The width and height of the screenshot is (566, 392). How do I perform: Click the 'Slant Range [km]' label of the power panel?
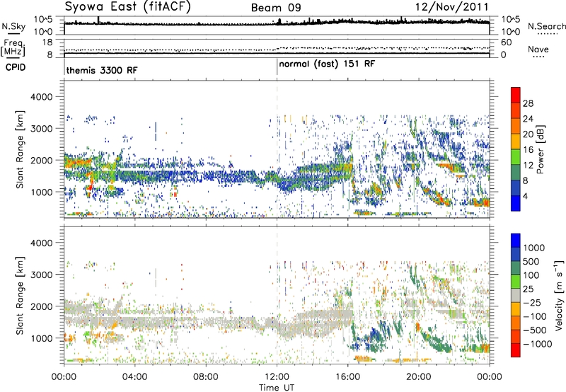[20, 149]
